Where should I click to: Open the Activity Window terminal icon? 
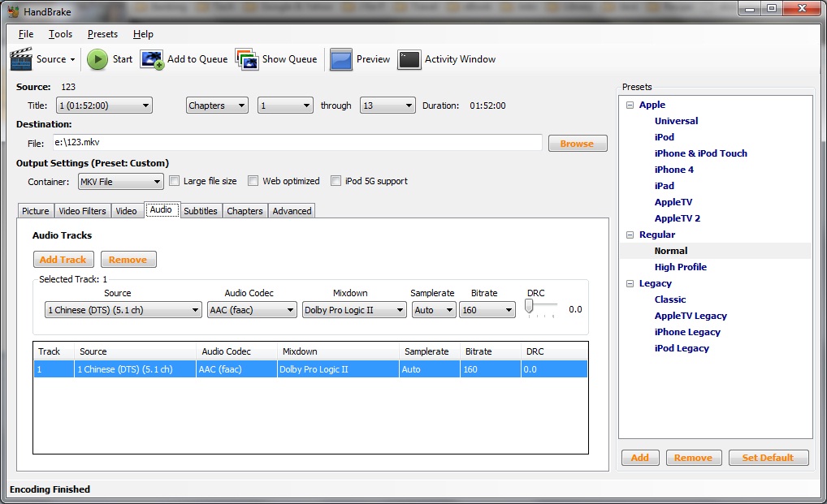tap(409, 59)
